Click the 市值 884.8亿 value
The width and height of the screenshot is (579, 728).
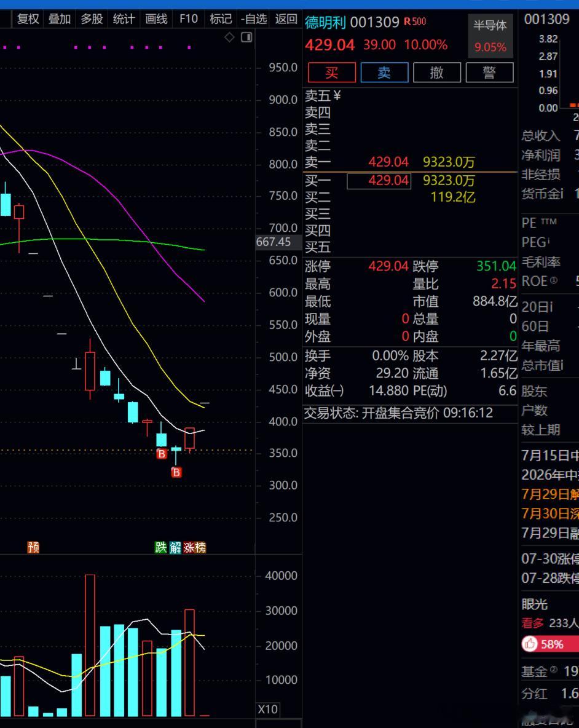coord(495,301)
